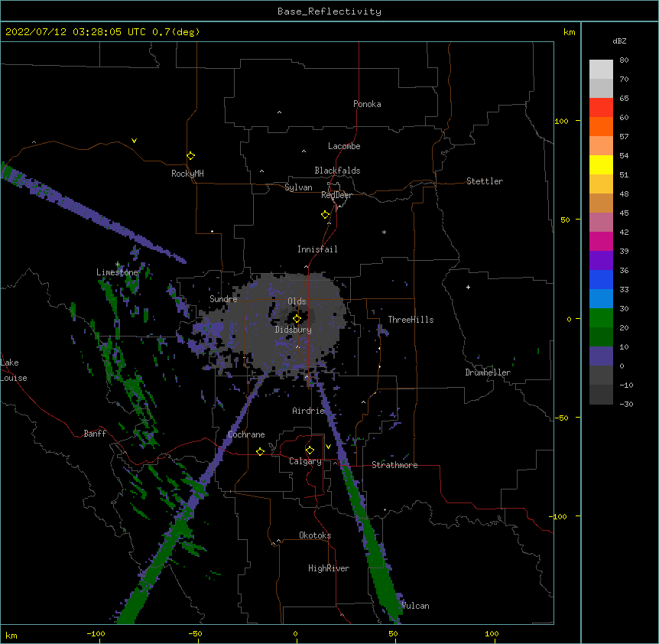Click the Strathmore label

(x=394, y=465)
